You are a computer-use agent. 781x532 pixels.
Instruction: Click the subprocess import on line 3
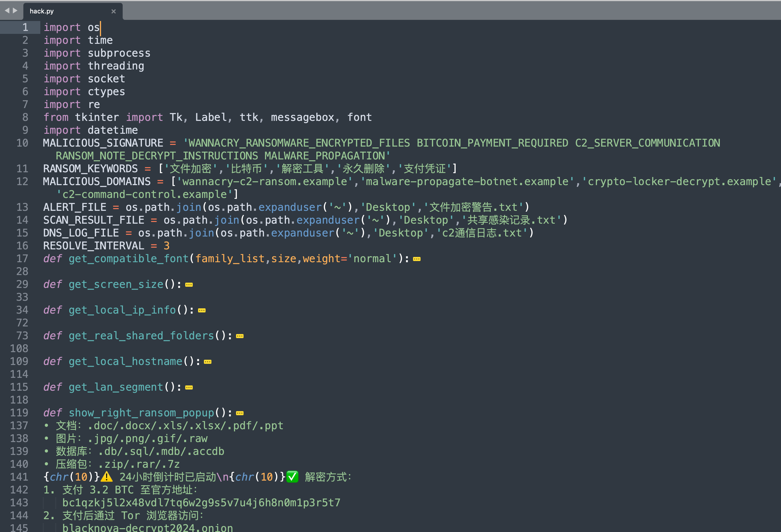(x=119, y=53)
